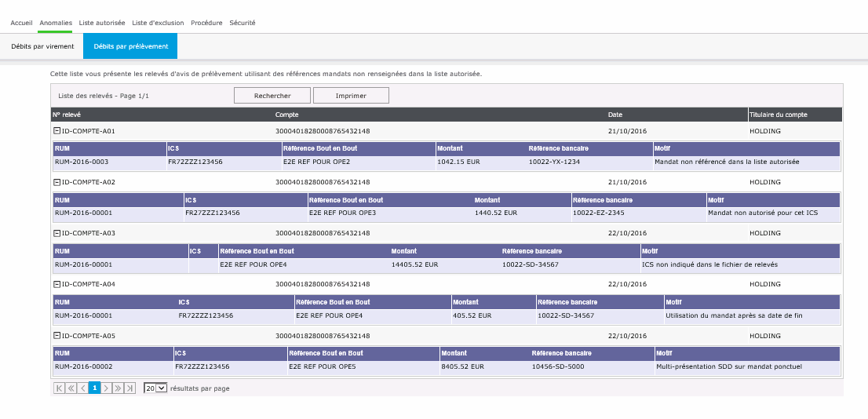Go to the next results page

[x=107, y=388]
